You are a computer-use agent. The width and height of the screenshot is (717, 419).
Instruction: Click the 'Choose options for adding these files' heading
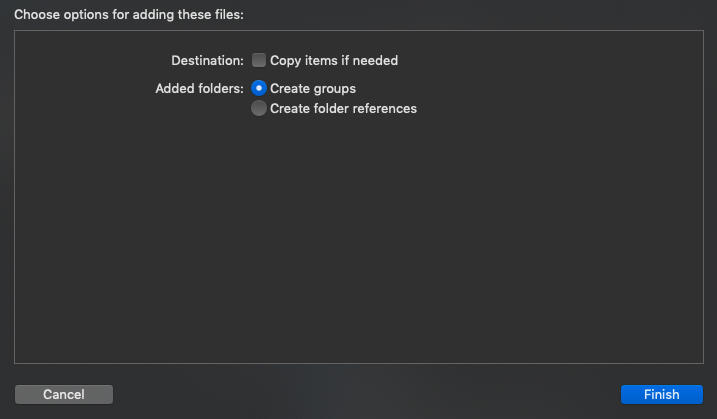pyautogui.click(x=129, y=15)
